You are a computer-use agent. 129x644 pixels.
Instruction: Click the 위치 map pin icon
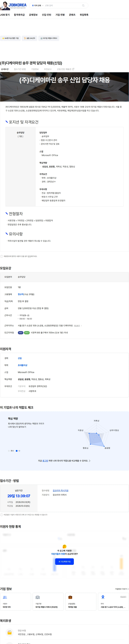[103, 597]
